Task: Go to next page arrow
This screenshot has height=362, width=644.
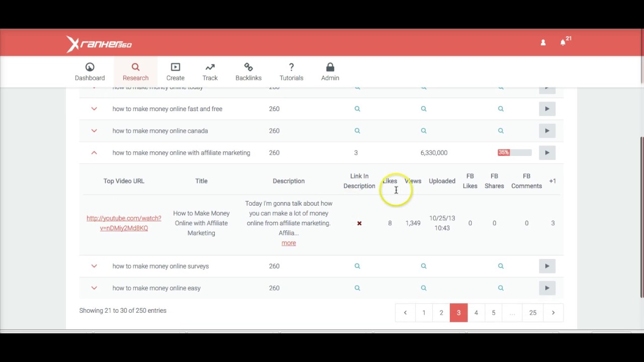Action: 553,313
